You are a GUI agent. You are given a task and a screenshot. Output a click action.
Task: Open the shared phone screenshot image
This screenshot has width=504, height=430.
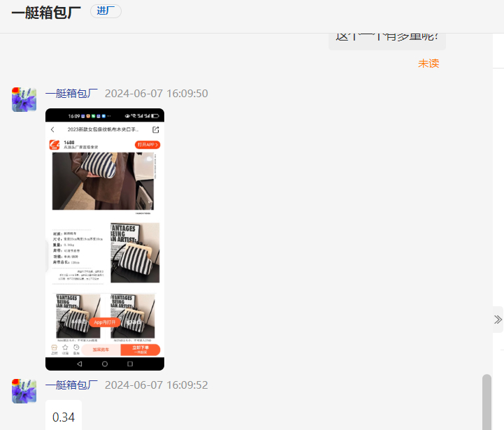pos(105,239)
